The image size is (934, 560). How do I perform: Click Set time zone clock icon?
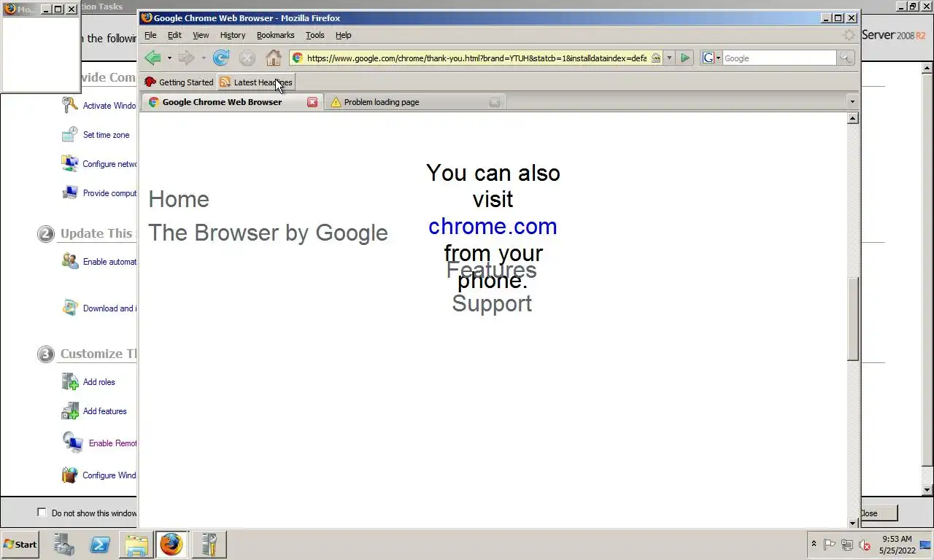click(69, 134)
